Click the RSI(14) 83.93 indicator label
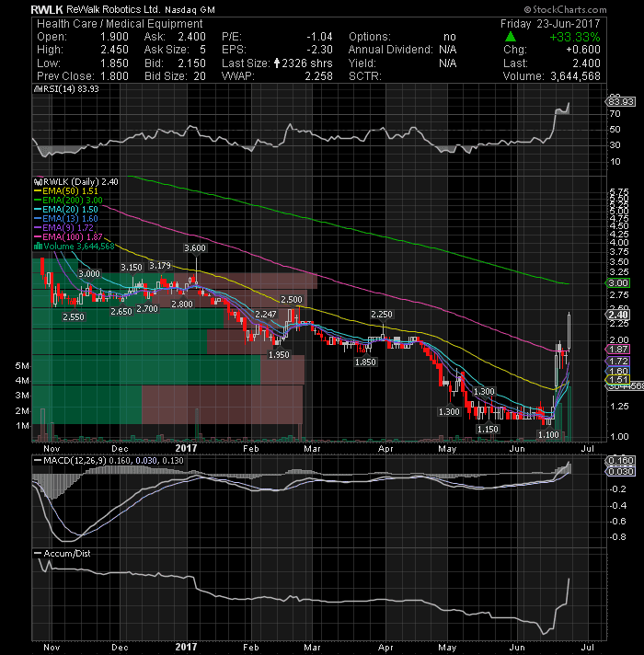Image resolution: width=644 pixels, height=655 pixels. pos(67,88)
